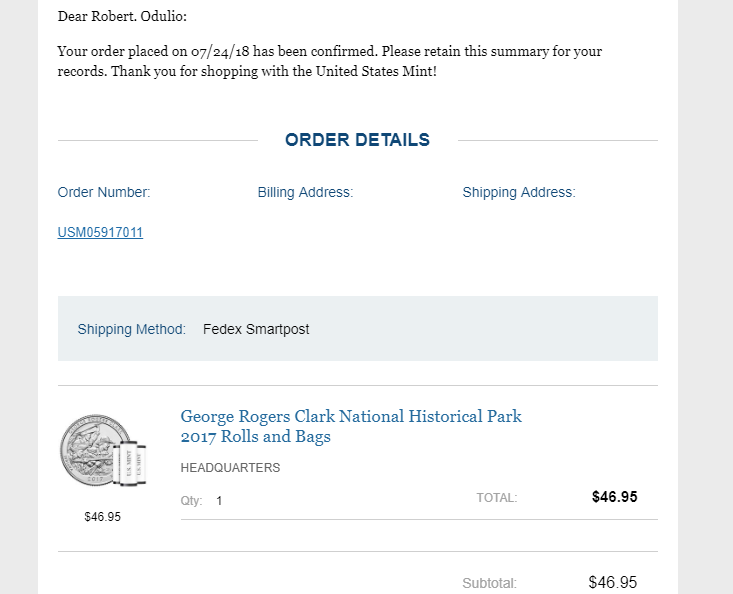Click the 'Fedex Smartpost' shipping text
The image size is (733, 594).
(x=256, y=329)
